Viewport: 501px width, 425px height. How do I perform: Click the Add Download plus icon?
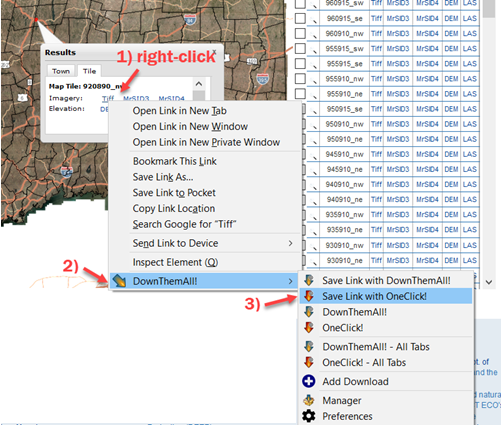(x=309, y=381)
